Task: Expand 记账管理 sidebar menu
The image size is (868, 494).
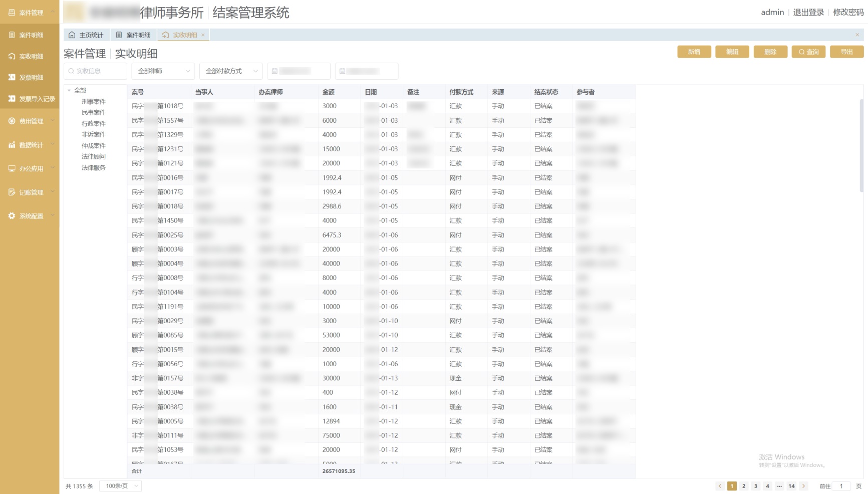Action: click(30, 192)
